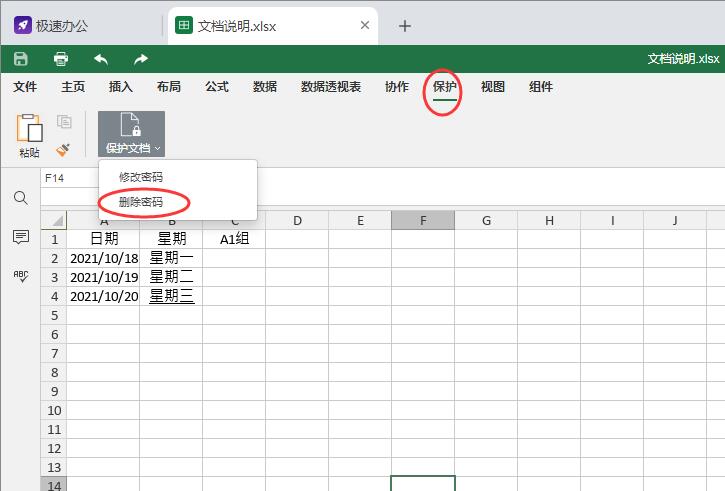Click cell with date 2021/10/19
The width and height of the screenshot is (725, 491).
pyautogui.click(x=104, y=277)
